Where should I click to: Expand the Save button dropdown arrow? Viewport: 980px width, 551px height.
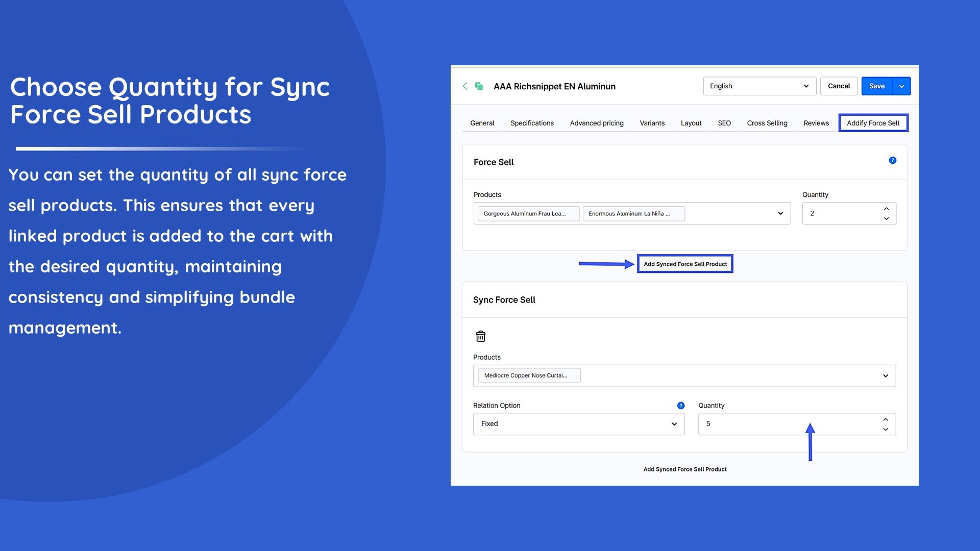point(901,86)
